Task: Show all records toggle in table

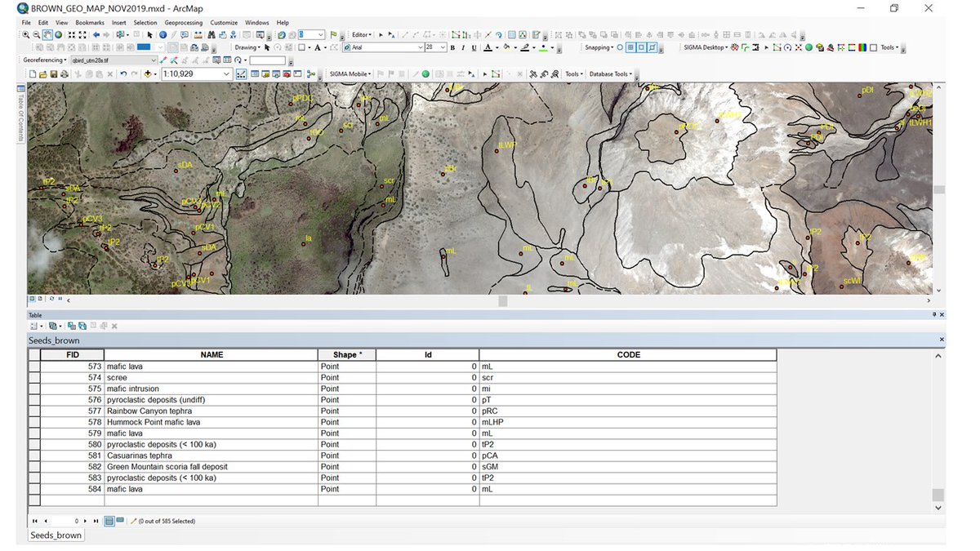Action: (109, 521)
